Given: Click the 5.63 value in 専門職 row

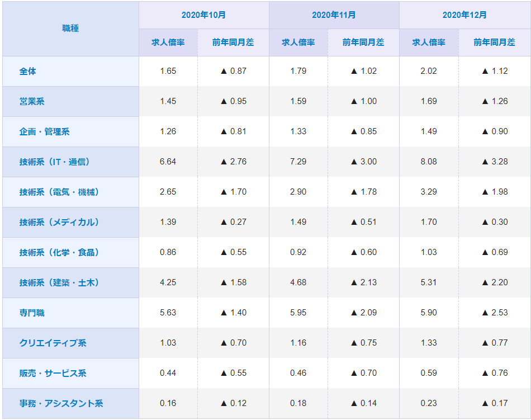Looking at the screenshot, I should (168, 312).
